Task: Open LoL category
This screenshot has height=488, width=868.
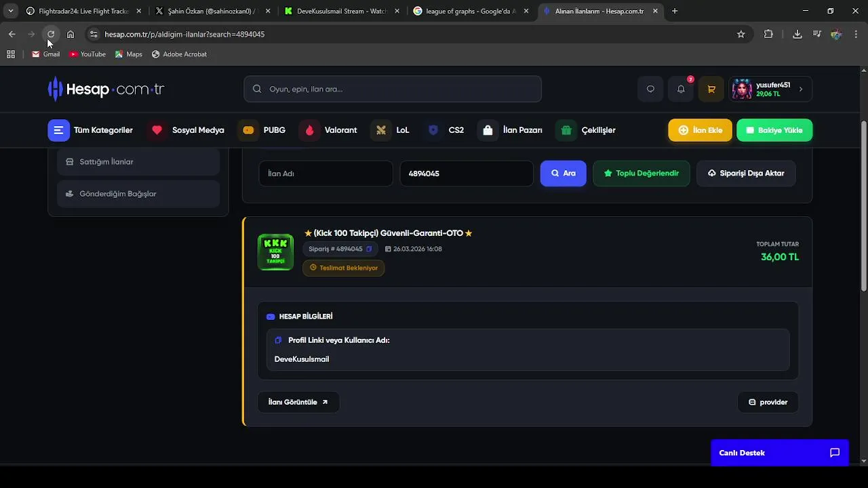Action: click(x=390, y=130)
